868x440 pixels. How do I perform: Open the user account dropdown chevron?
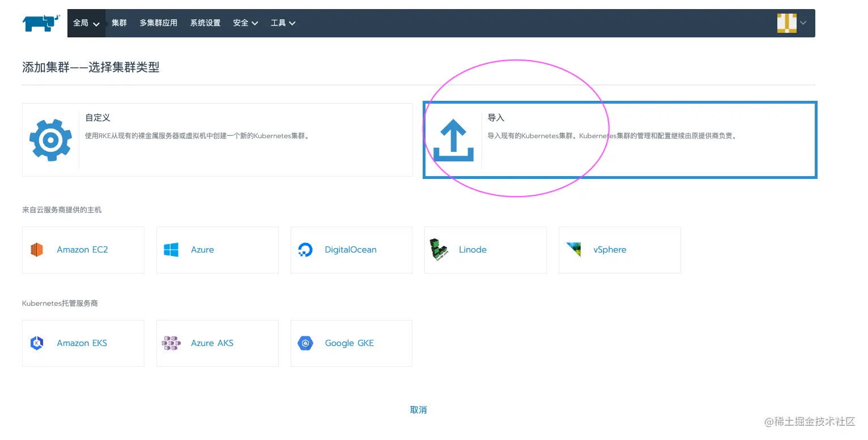[803, 23]
